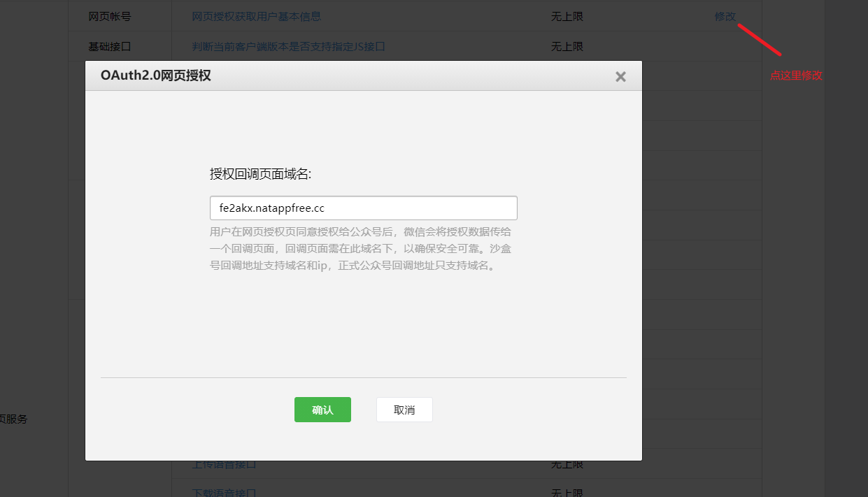Image resolution: width=868 pixels, height=497 pixels.
Task: Open 判断当前客户端版本是否支持指定JS接口 link
Action: (288, 46)
